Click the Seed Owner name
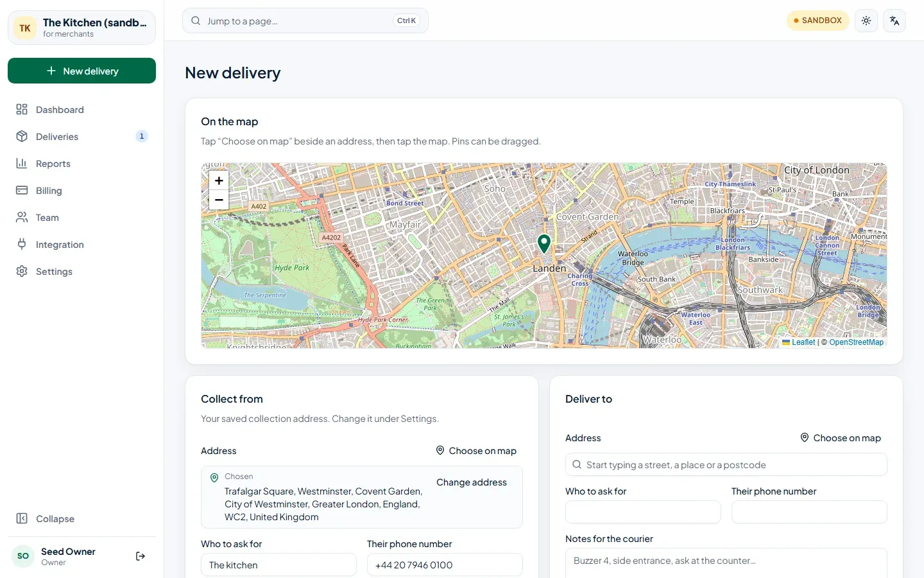Image resolution: width=924 pixels, height=578 pixels. pos(68,552)
